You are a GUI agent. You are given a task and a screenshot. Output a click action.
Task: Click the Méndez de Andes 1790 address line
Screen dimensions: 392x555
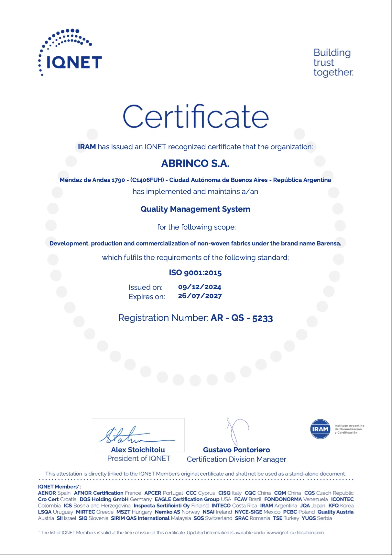pyautogui.click(x=195, y=180)
